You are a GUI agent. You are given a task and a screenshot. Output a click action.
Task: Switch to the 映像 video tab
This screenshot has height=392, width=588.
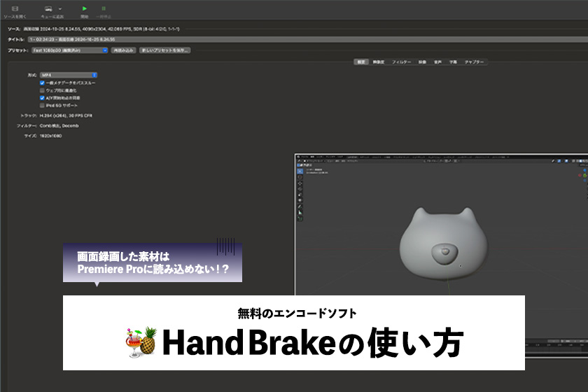click(422, 62)
